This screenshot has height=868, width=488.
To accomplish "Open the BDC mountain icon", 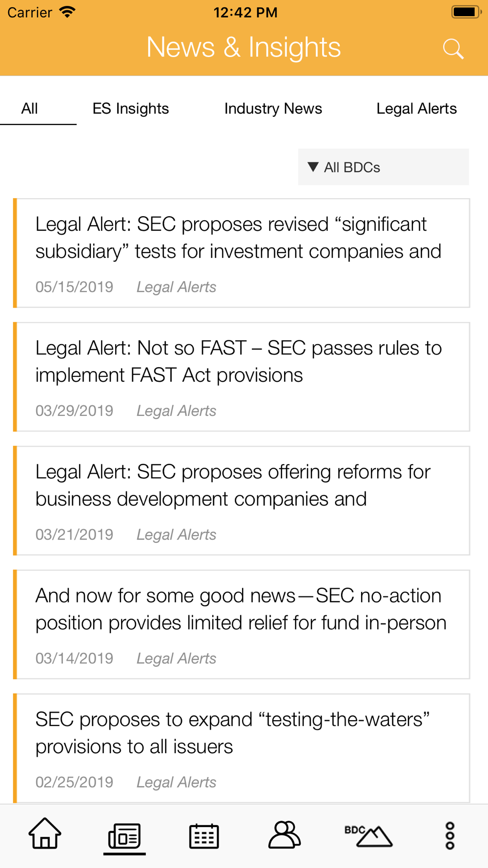I will click(x=368, y=836).
